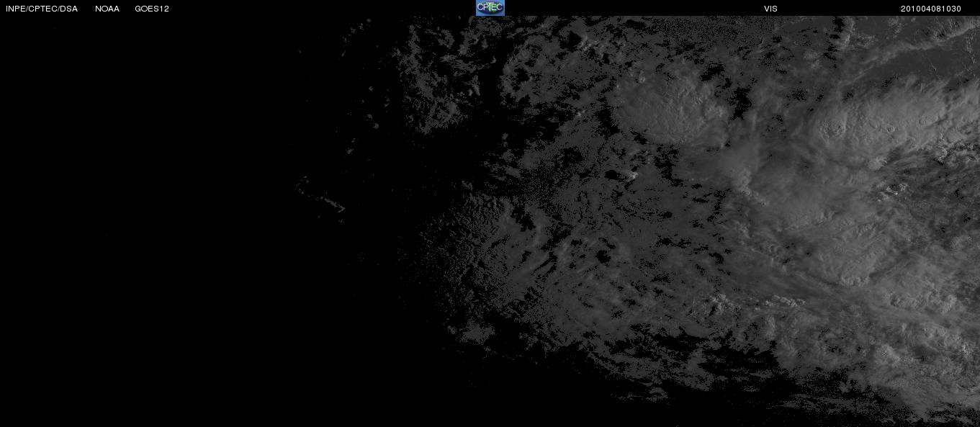980x427 pixels.
Task: Click the CPTEC logo icon
Action: pos(490,8)
